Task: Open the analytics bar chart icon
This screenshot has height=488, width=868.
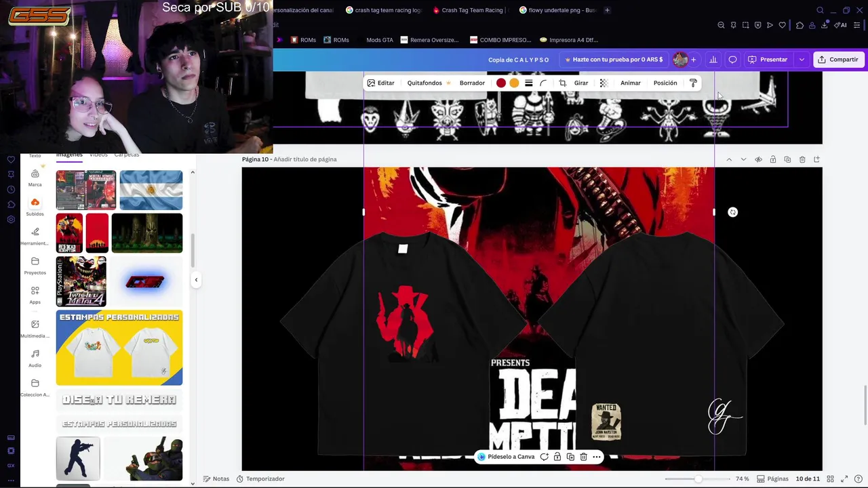Action: pyautogui.click(x=713, y=60)
